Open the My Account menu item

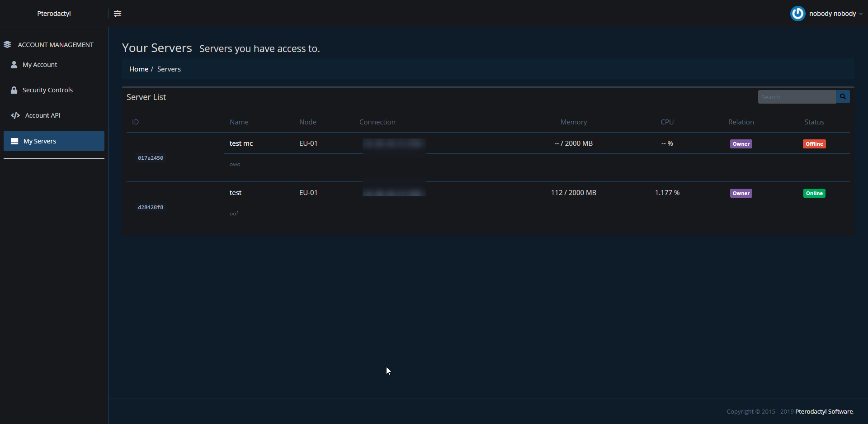coord(40,65)
